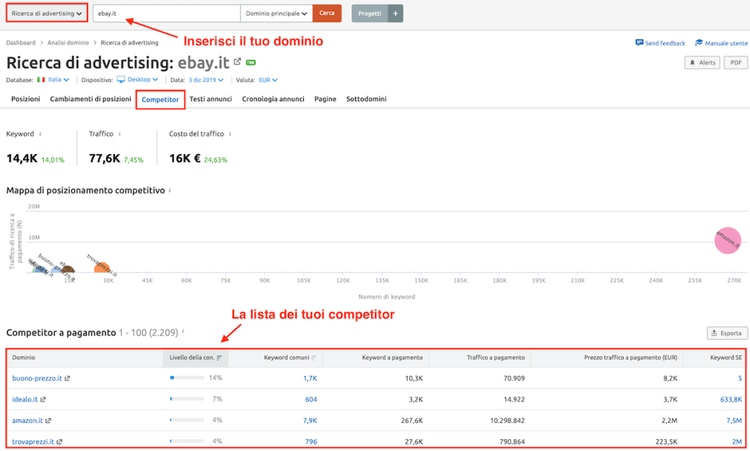Viewport: 750px width, 451px height.
Task: Open the Manuale utente link
Action: coord(721,43)
